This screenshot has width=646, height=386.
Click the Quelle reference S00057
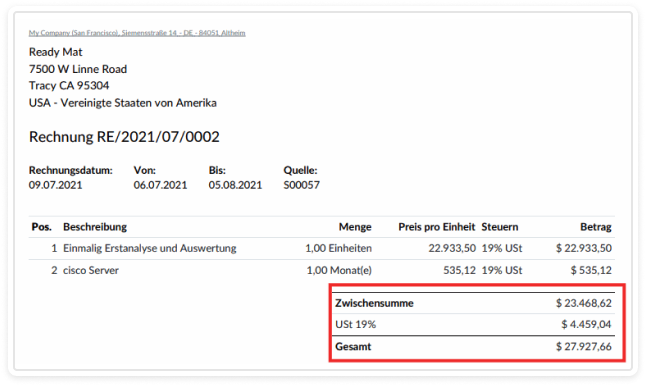(x=302, y=185)
